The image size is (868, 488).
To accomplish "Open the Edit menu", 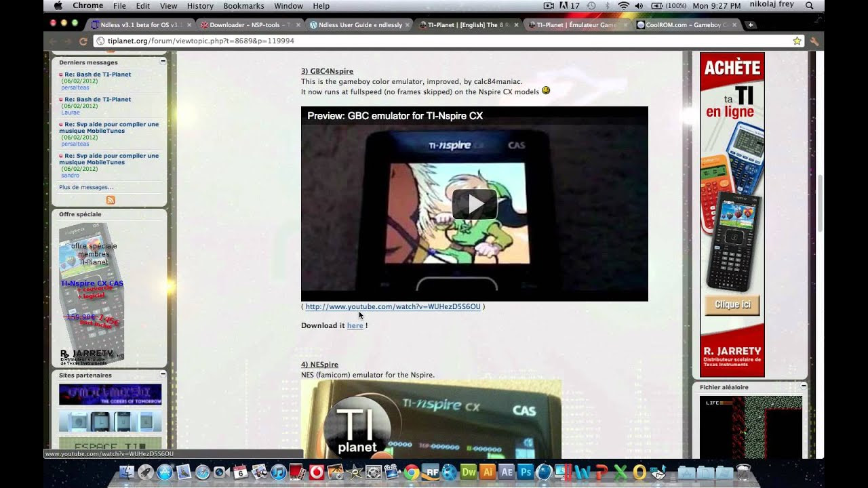I will (142, 5).
